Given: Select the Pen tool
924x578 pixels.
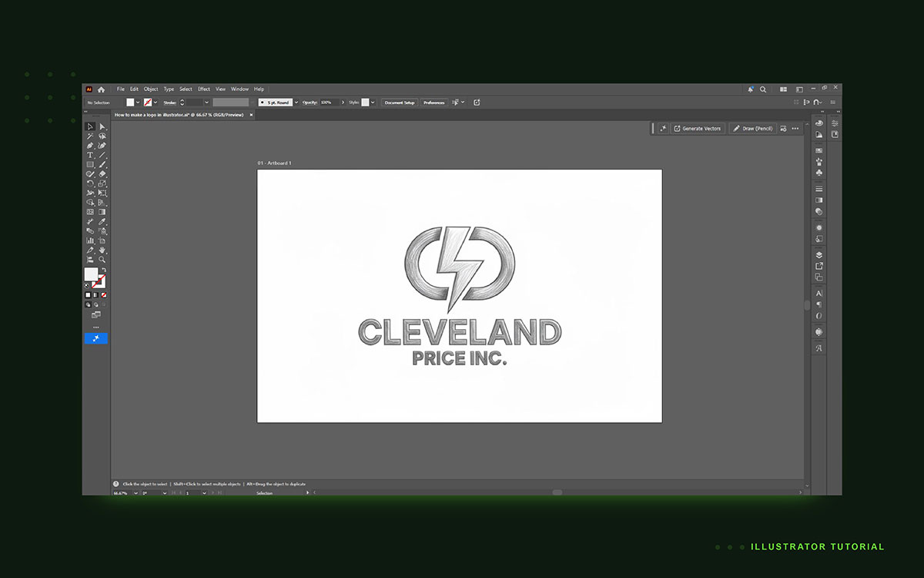Looking at the screenshot, I should [x=89, y=145].
